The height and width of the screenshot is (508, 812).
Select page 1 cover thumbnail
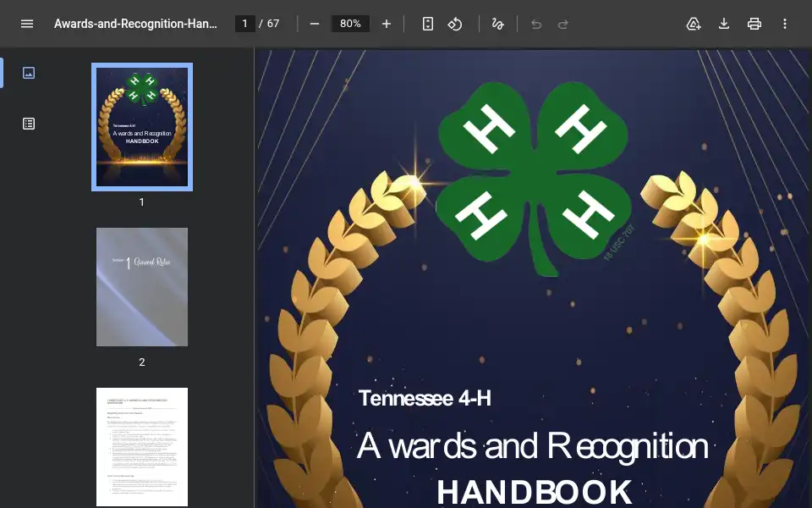tap(142, 127)
